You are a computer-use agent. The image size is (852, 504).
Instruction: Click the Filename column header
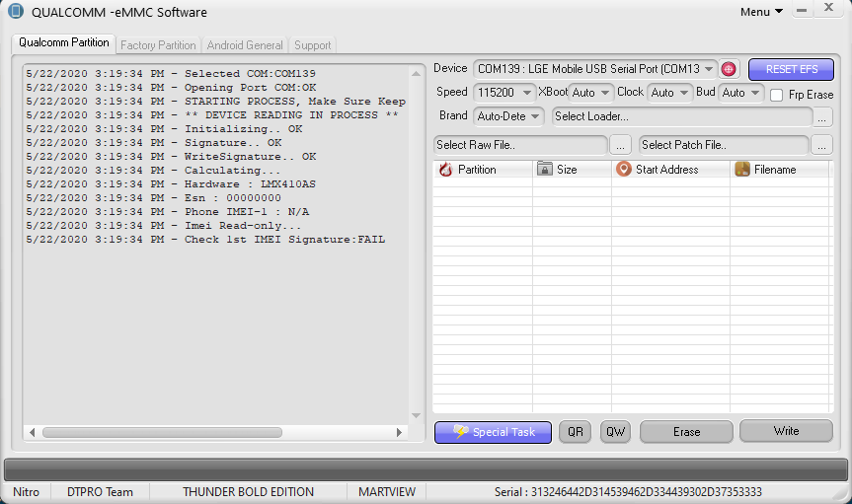coord(780,170)
